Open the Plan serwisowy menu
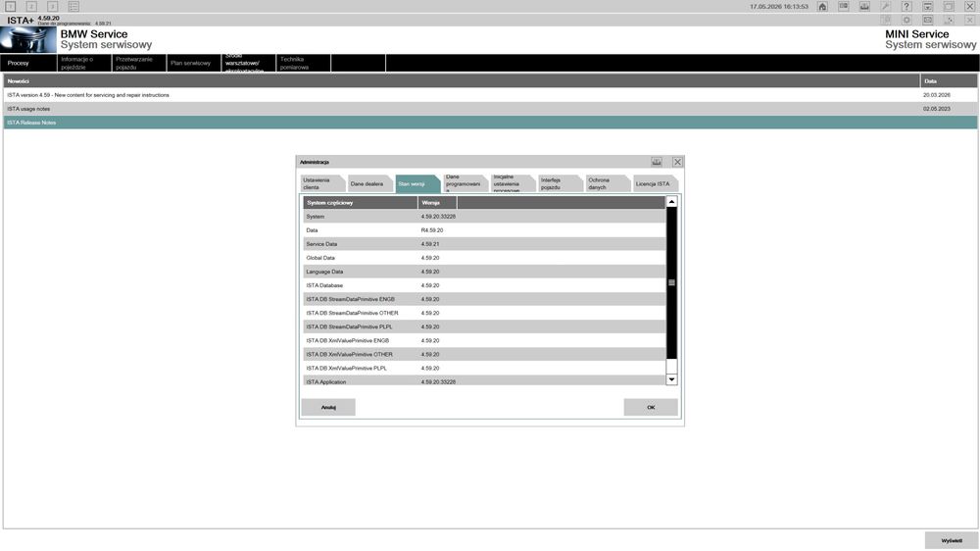Viewport: 980px width, 551px height. click(194, 63)
